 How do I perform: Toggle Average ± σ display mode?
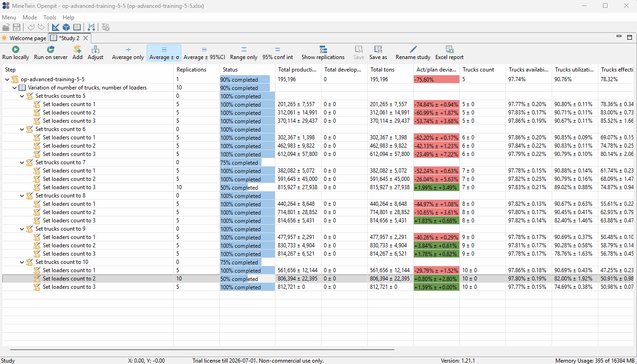[164, 53]
